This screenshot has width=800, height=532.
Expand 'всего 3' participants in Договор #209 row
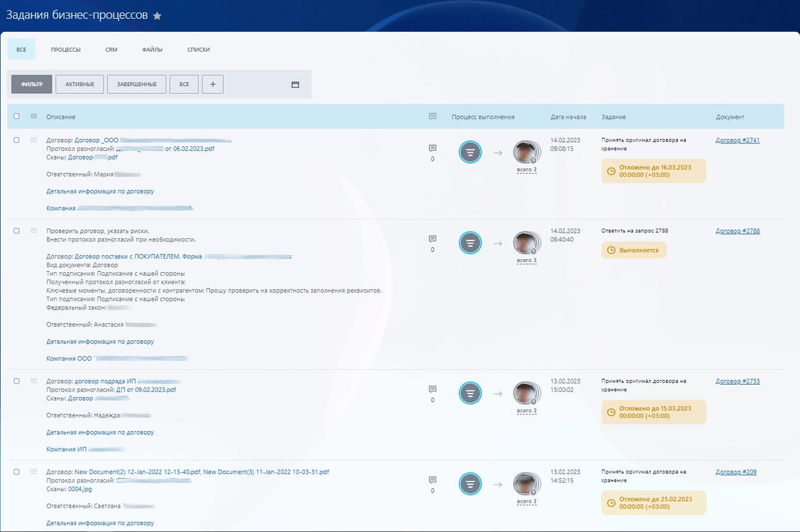point(527,502)
